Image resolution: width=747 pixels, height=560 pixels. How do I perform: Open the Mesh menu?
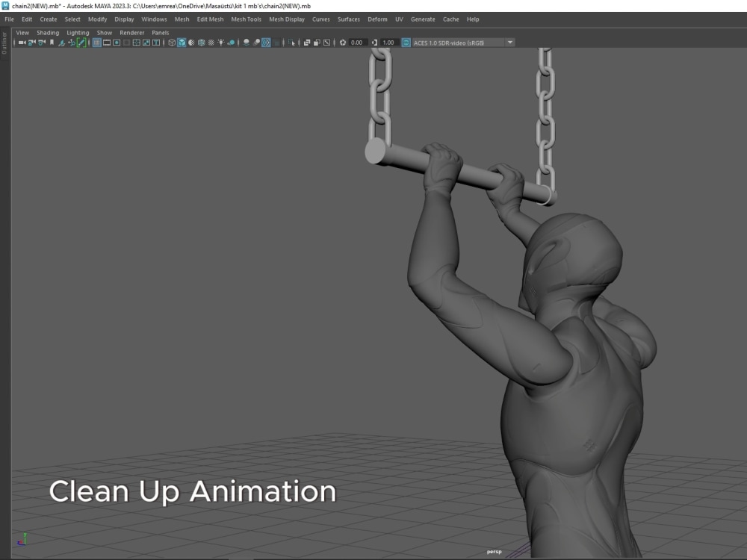(182, 19)
